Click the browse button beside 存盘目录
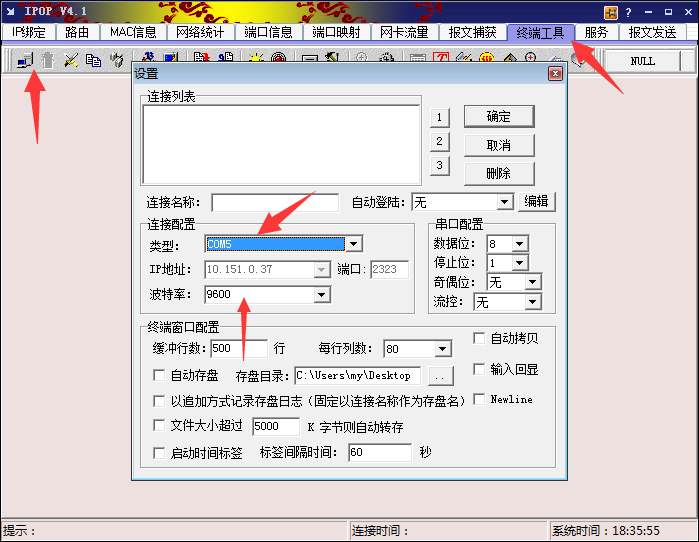This screenshot has height=542, width=699. pyautogui.click(x=440, y=376)
